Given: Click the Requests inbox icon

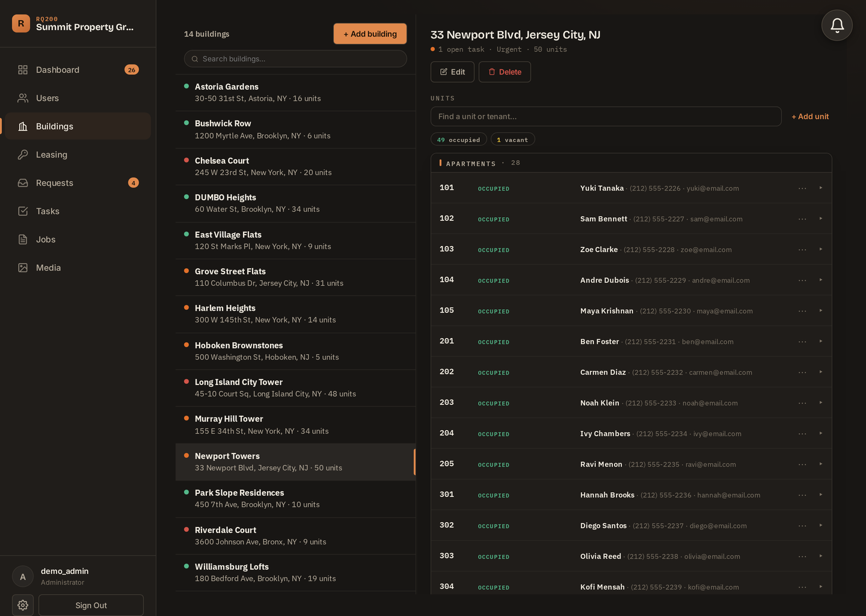Looking at the screenshot, I should [x=23, y=183].
